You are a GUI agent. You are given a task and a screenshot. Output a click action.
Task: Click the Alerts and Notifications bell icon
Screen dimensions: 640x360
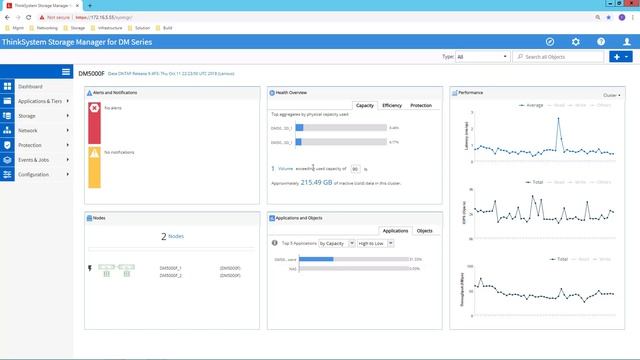(x=89, y=93)
